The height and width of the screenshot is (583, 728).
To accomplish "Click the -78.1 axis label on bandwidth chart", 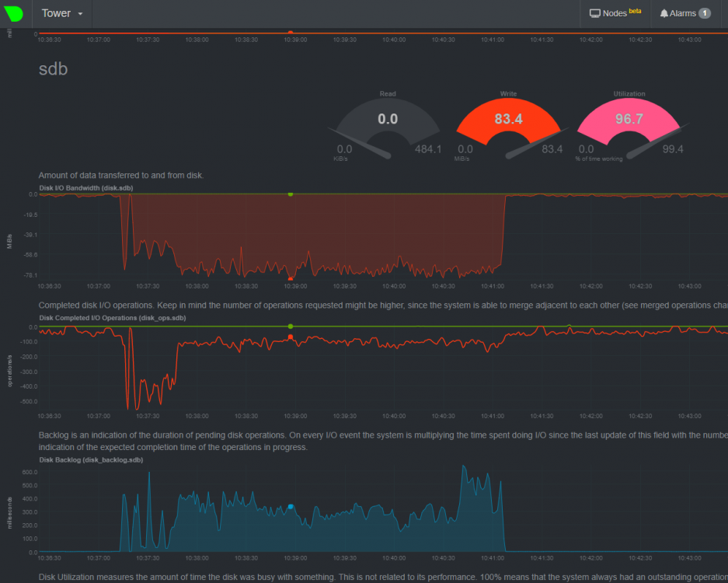I will (30, 275).
